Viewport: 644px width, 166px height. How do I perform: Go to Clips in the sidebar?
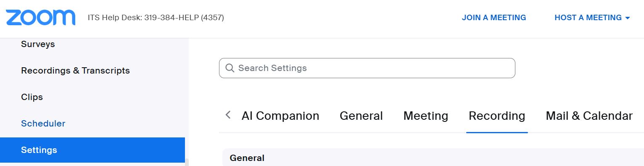[x=32, y=97]
